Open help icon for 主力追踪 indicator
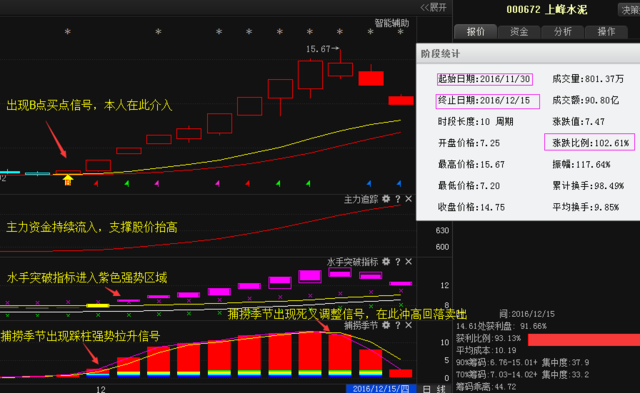The height and width of the screenshot is (393, 640). pyautogui.click(x=398, y=199)
